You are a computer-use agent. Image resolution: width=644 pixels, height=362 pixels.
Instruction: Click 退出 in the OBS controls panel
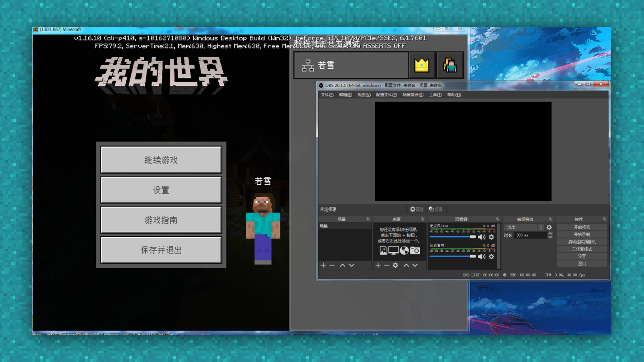coord(582,264)
